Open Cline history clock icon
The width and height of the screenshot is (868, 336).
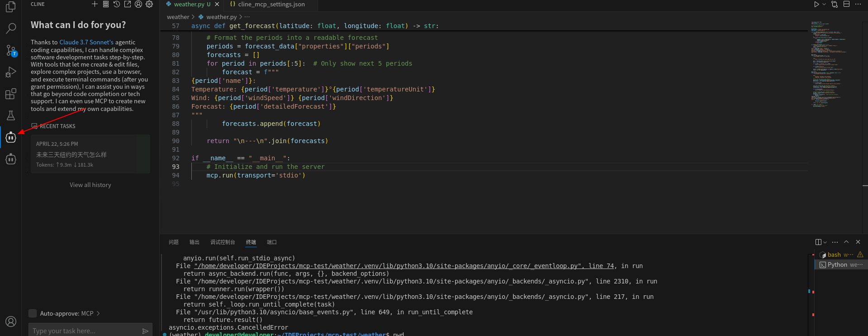(x=117, y=4)
